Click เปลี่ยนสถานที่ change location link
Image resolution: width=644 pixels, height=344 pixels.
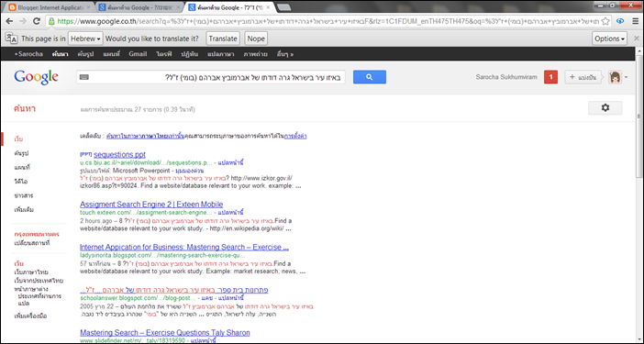coord(31,242)
